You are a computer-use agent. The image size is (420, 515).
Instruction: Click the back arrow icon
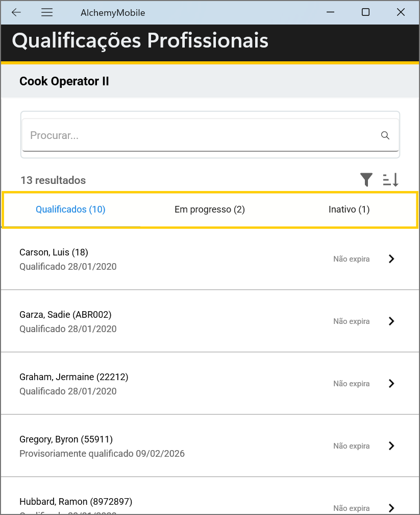[16, 13]
